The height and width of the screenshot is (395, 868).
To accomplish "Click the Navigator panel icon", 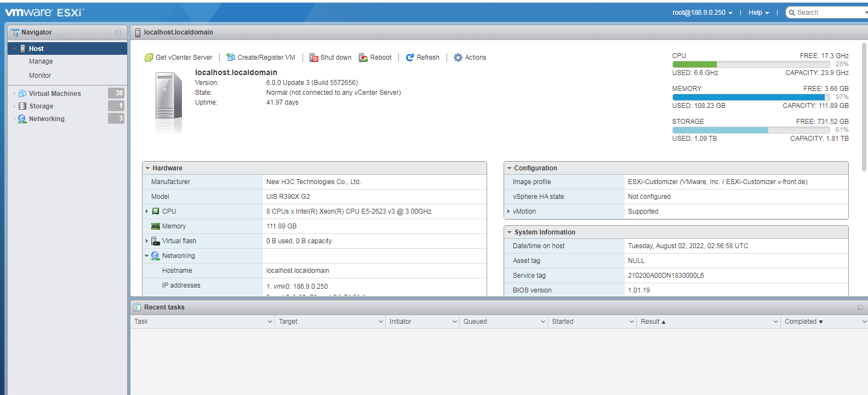I will point(15,33).
